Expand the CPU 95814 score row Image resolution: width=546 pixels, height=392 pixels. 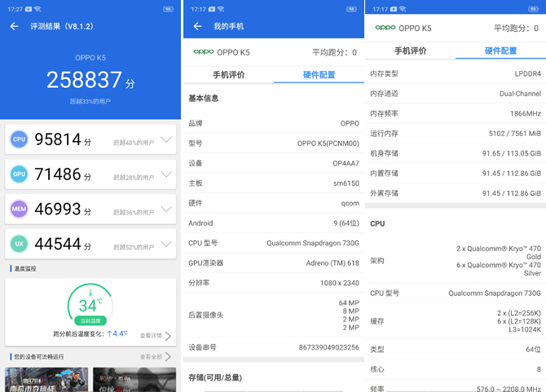click(166, 139)
